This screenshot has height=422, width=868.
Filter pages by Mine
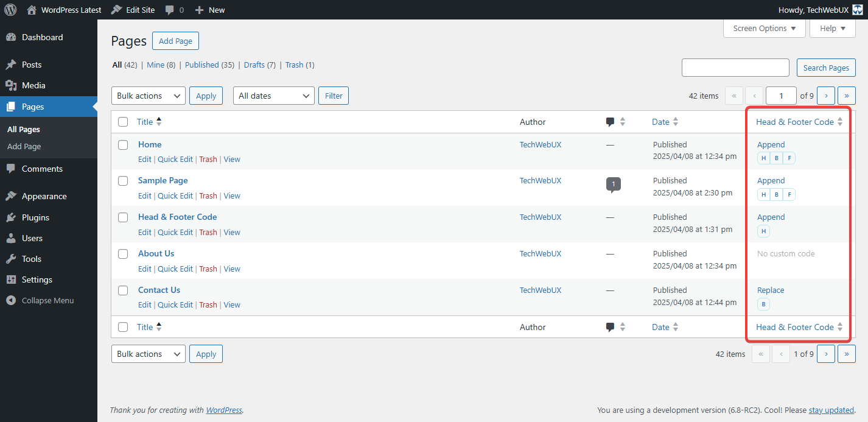point(156,65)
